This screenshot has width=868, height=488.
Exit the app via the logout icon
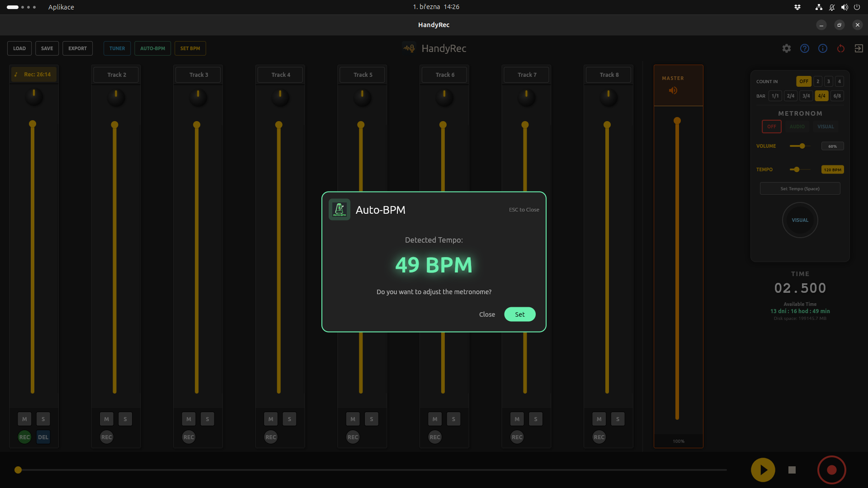coord(859,48)
